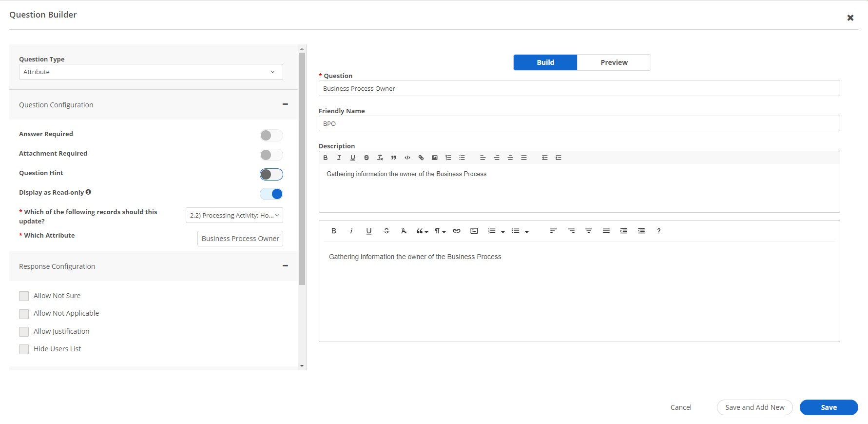Turn off Display as Read-only switch
The width and height of the screenshot is (868, 424).
point(271,194)
